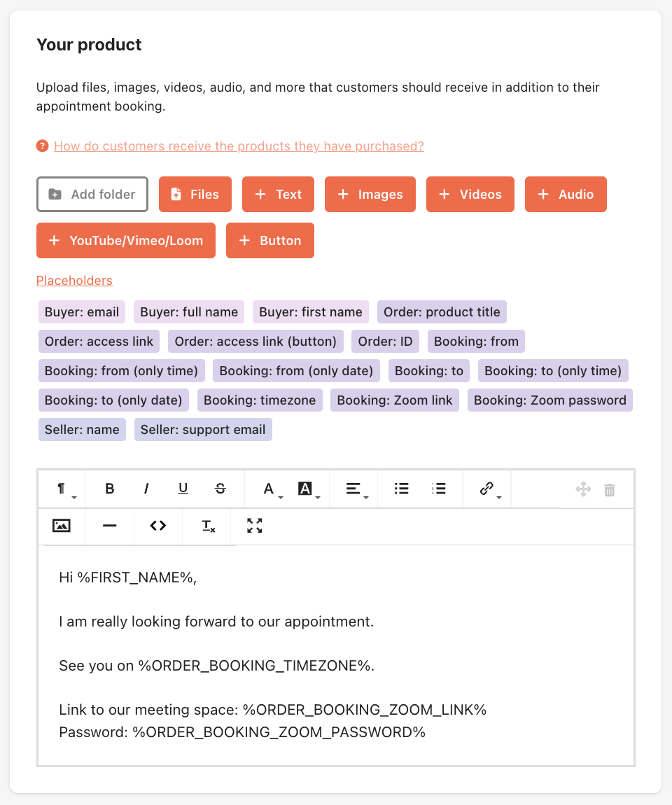Viewport: 672px width, 805px height.
Task: Open paragraph format dropdown
Action: pos(63,489)
